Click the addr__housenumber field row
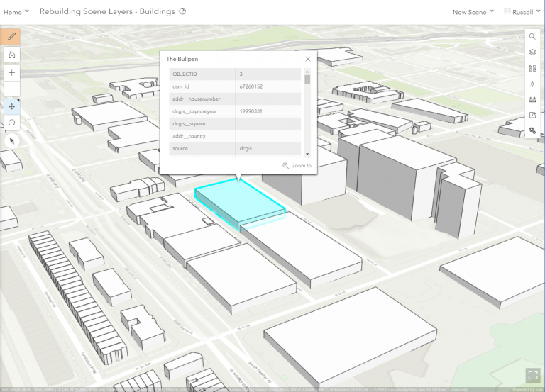 [x=235, y=99]
